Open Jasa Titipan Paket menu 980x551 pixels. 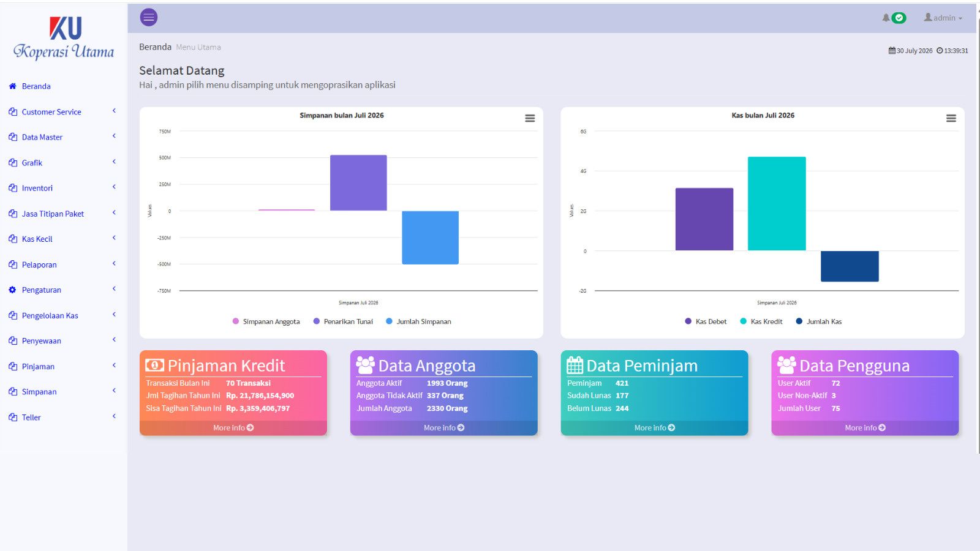point(62,214)
